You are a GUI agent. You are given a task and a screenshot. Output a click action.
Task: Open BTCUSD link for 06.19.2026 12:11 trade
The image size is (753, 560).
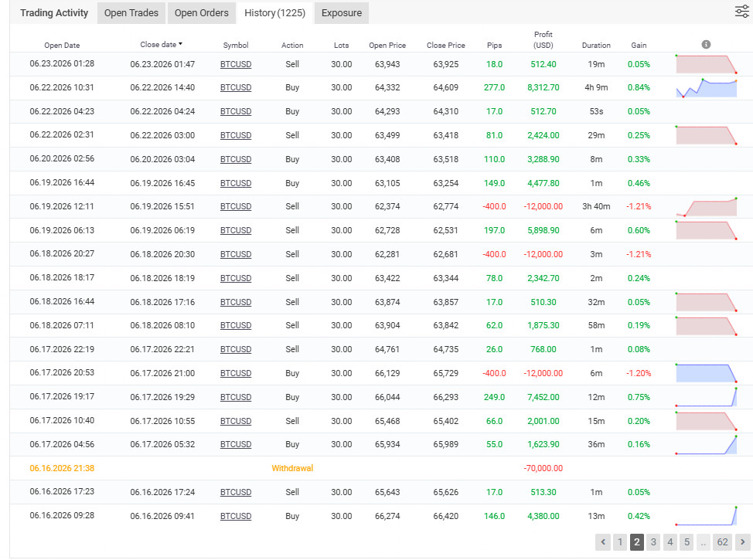pyautogui.click(x=236, y=207)
